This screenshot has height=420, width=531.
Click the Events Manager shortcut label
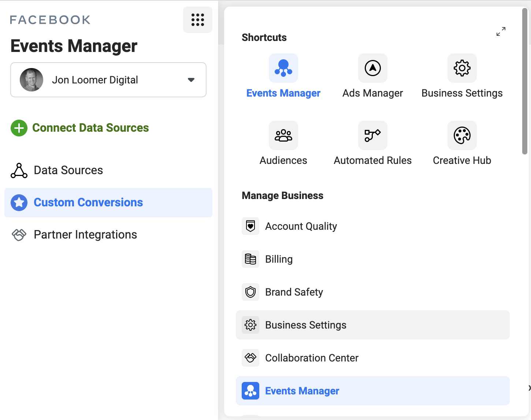pos(283,93)
